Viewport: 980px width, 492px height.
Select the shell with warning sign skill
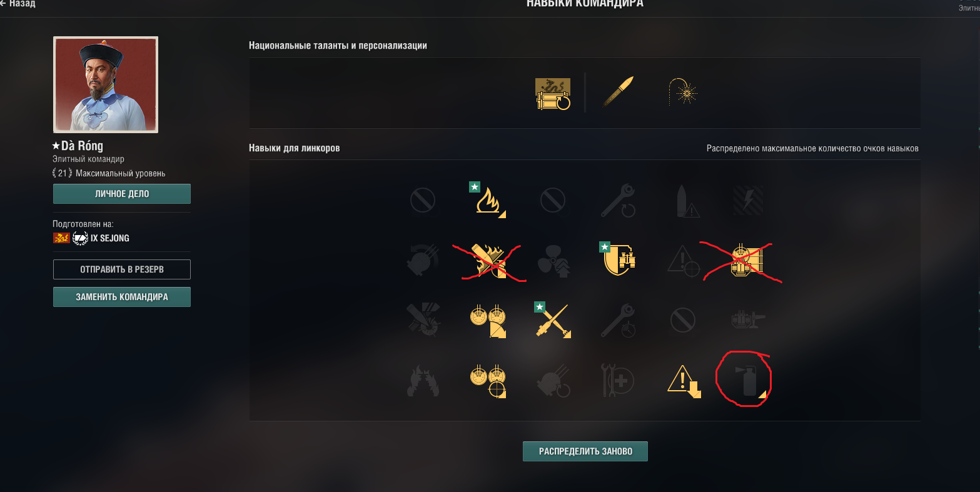(x=684, y=201)
